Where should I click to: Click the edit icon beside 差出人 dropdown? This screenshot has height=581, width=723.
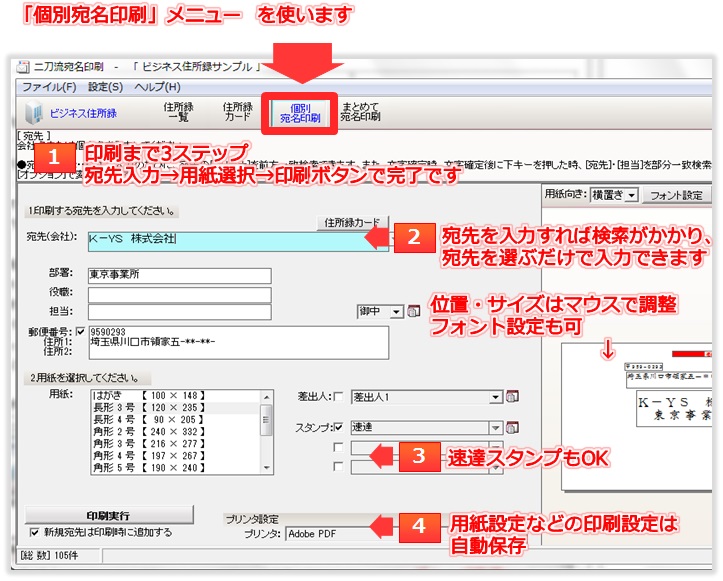(x=512, y=397)
